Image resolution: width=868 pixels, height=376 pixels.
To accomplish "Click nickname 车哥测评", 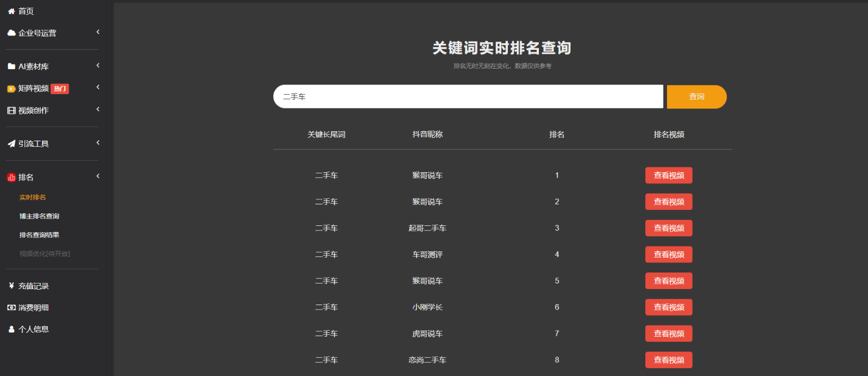I will [x=428, y=255].
